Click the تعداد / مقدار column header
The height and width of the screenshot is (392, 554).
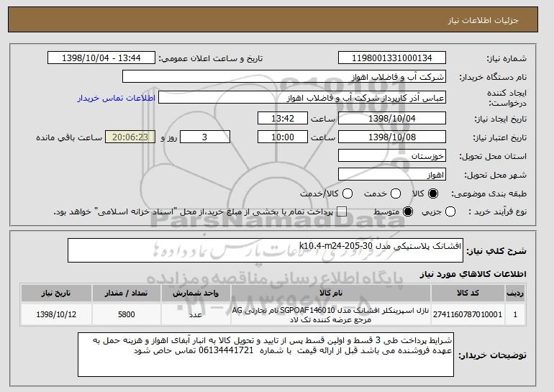(x=127, y=293)
